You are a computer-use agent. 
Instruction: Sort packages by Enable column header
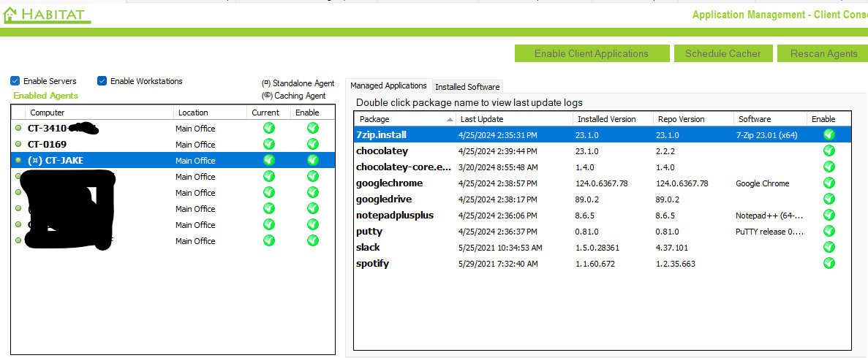[829, 119]
